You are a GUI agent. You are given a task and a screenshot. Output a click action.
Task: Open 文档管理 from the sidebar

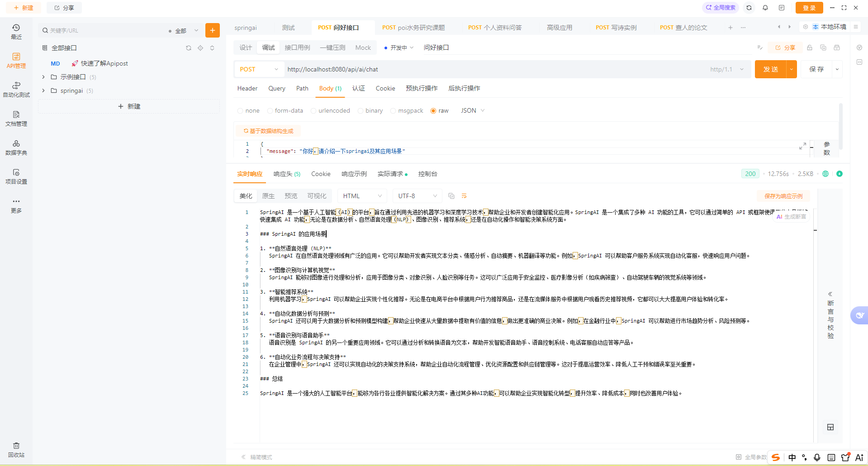point(16,119)
